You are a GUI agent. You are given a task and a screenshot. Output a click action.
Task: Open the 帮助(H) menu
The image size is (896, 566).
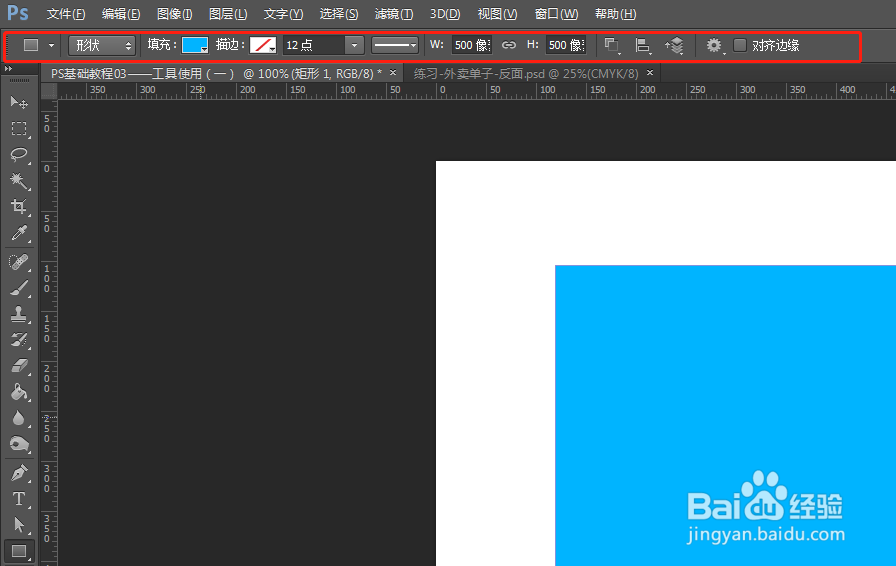(615, 14)
